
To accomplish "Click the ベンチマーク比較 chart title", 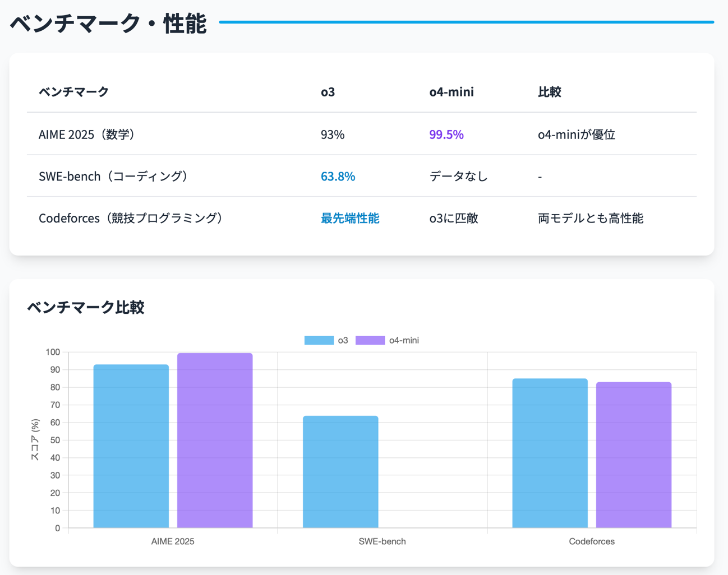I will [x=86, y=307].
